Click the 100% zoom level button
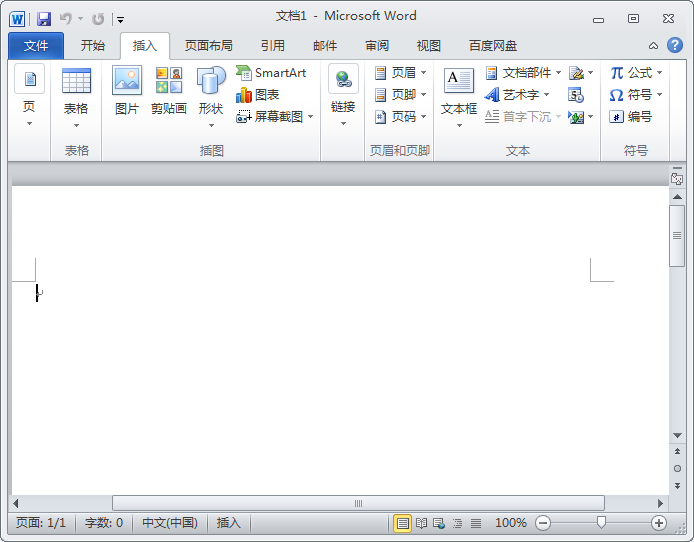The image size is (694, 542). coord(511,523)
